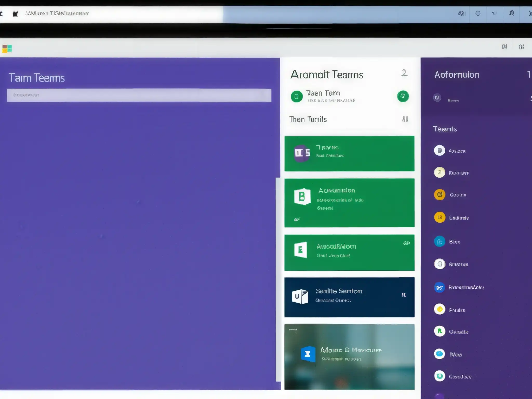Image resolution: width=532 pixels, height=399 pixels.
Task: Select 'PrenlatresAntsr' in the teams list
Action: [466, 288]
